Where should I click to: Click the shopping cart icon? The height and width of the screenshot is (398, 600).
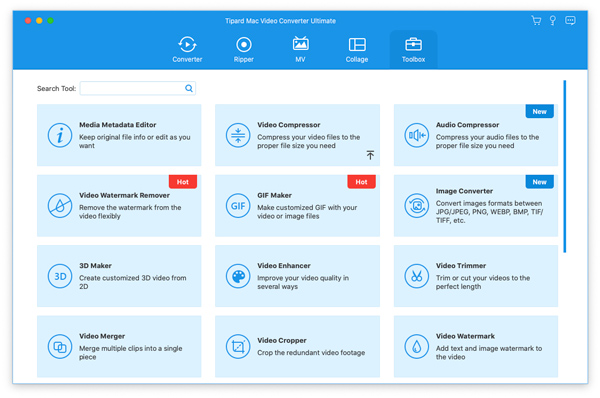pos(536,20)
